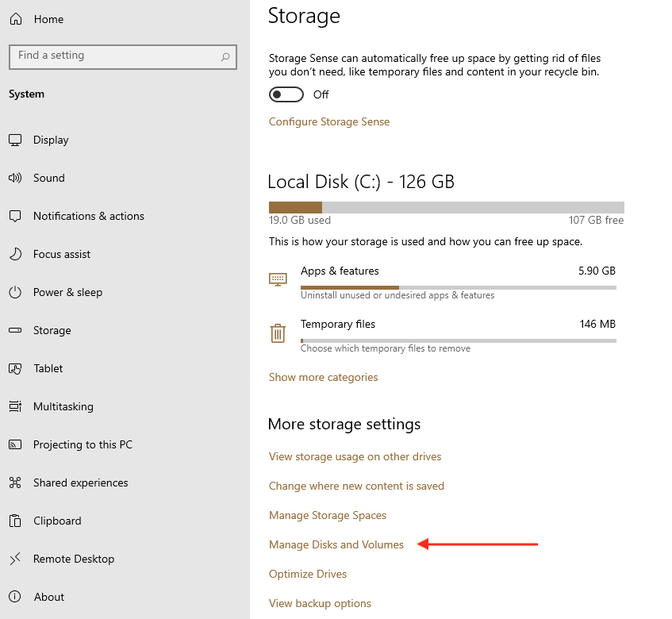The height and width of the screenshot is (619, 672).
Task: Open the Remote Desktop settings page
Action: 73,559
